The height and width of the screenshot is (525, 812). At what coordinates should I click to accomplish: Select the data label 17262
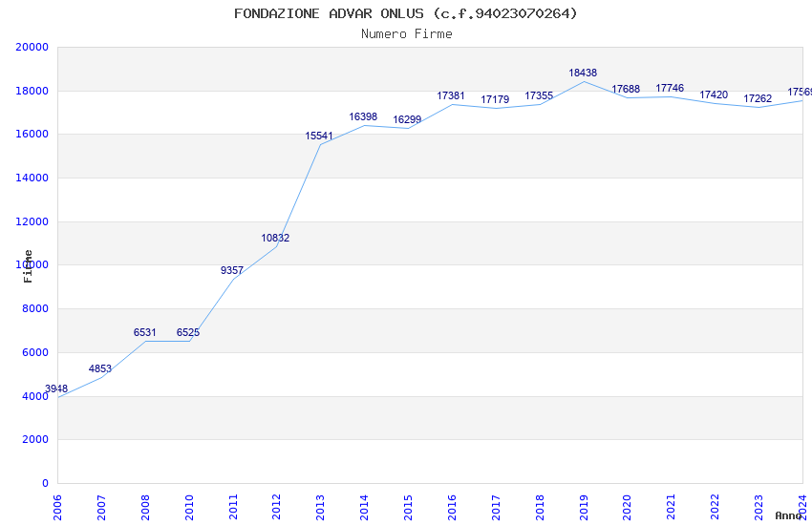click(x=758, y=98)
